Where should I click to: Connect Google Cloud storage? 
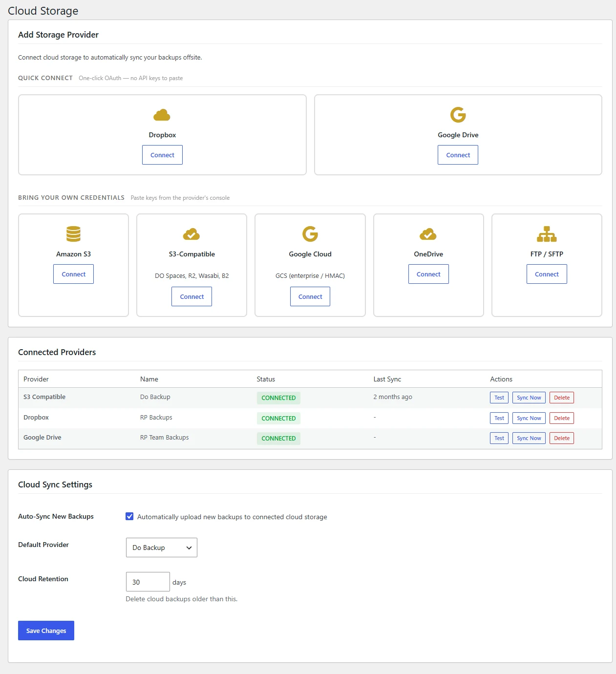click(x=310, y=296)
